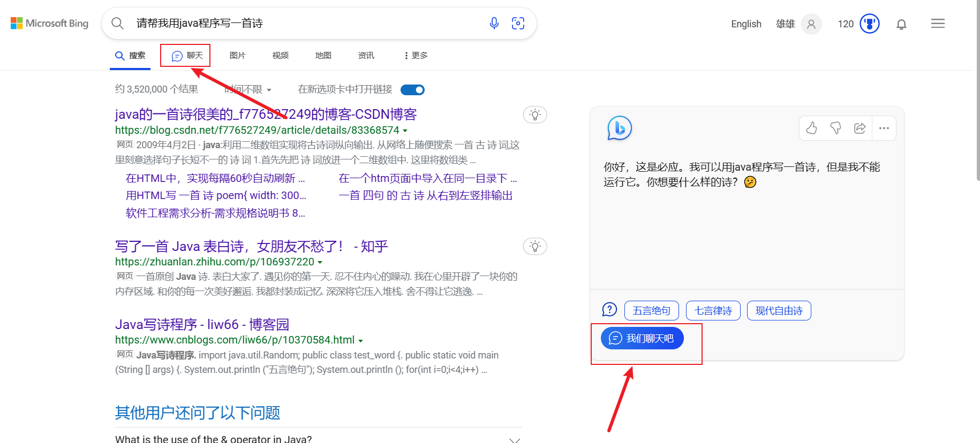Click the question mark suggestion icon

click(x=609, y=309)
